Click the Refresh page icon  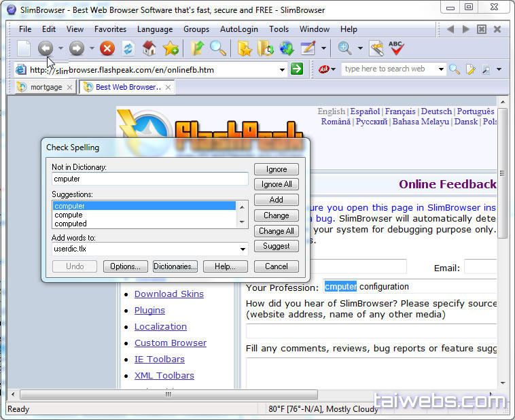pyautogui.click(x=128, y=48)
